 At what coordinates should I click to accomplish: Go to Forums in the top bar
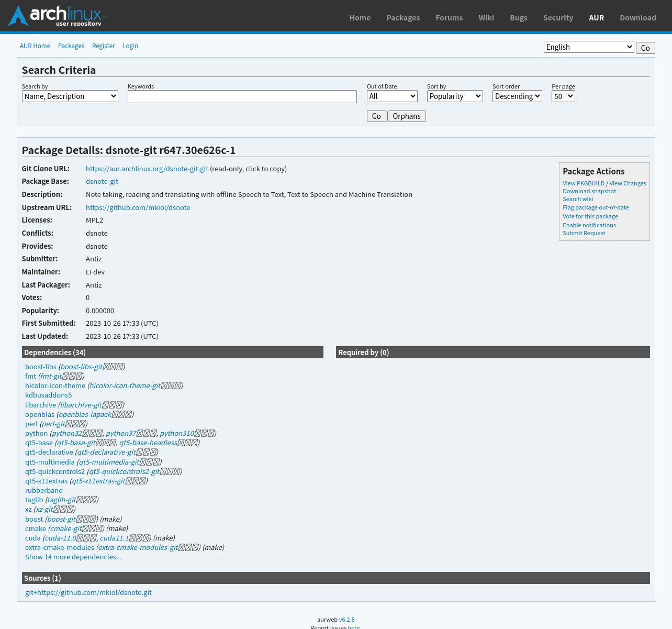(x=449, y=17)
